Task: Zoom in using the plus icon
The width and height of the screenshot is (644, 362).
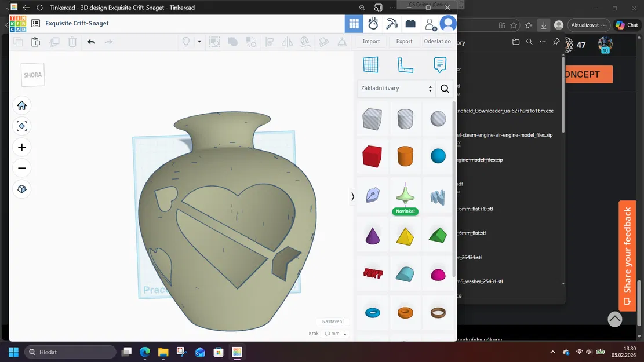Action: (x=21, y=147)
